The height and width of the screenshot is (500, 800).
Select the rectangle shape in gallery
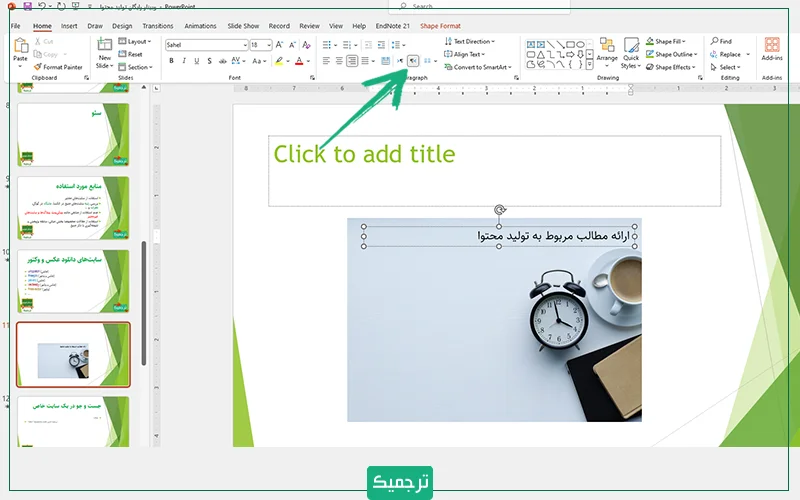(570, 44)
